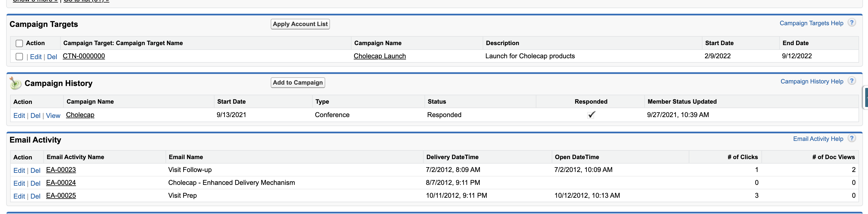Open email activity EA-00023
868x214 pixels.
pos(61,170)
